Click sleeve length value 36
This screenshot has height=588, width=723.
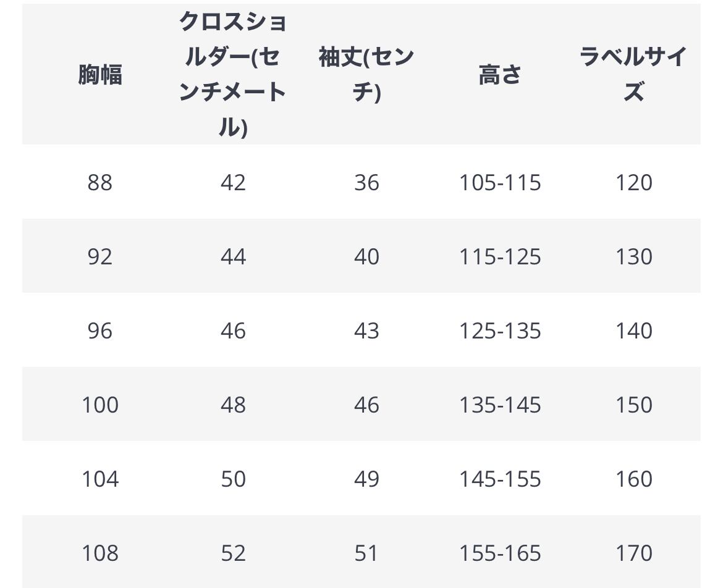(x=366, y=182)
